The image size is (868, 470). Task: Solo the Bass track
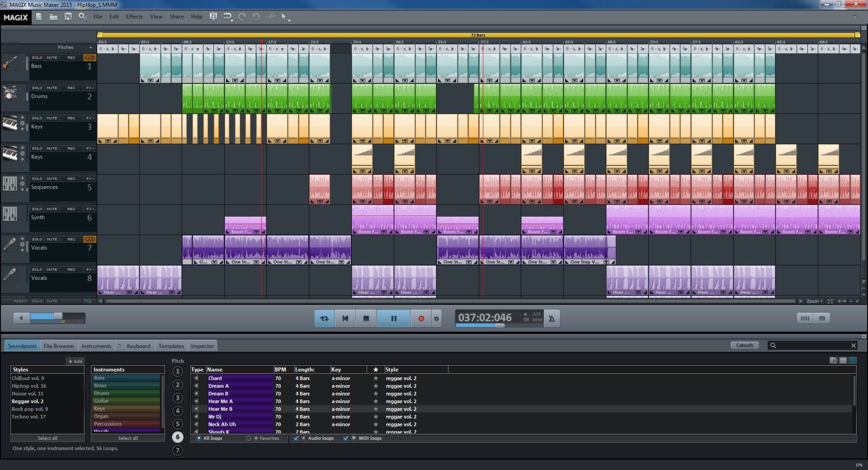[37, 58]
